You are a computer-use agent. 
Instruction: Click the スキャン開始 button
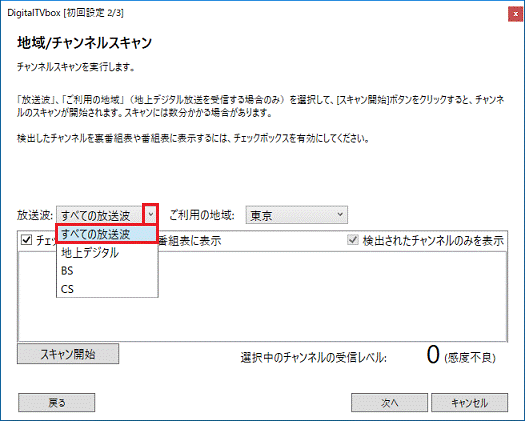pos(68,354)
